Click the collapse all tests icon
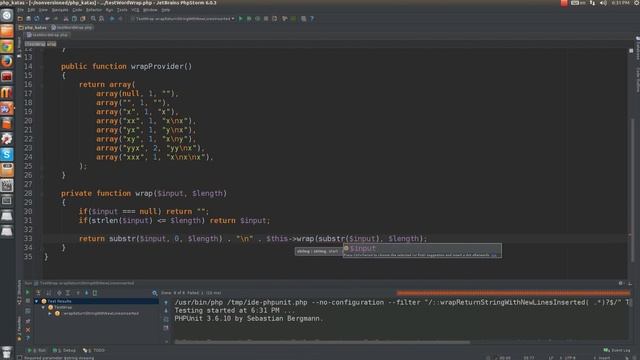The image size is (640, 360). point(68,293)
